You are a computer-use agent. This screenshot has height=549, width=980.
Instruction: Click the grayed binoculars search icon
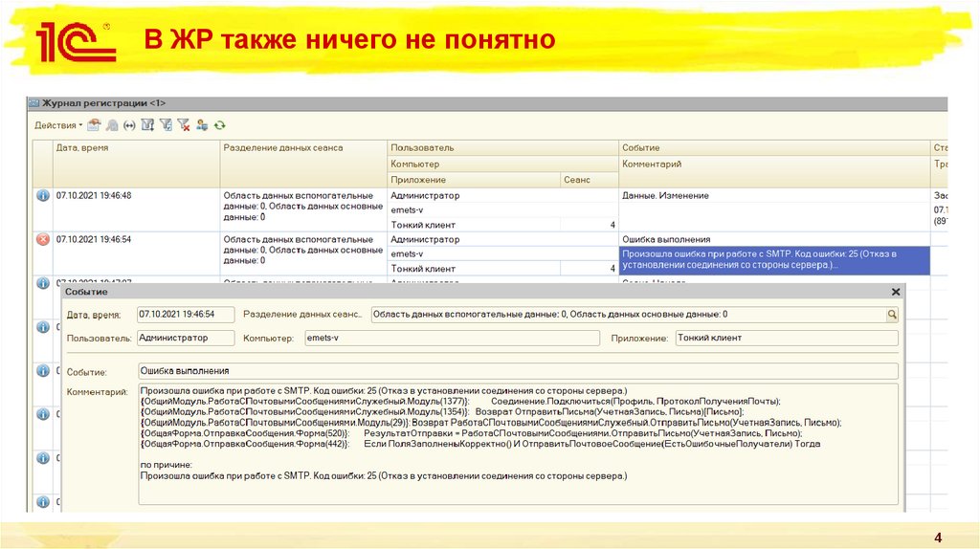(111, 125)
